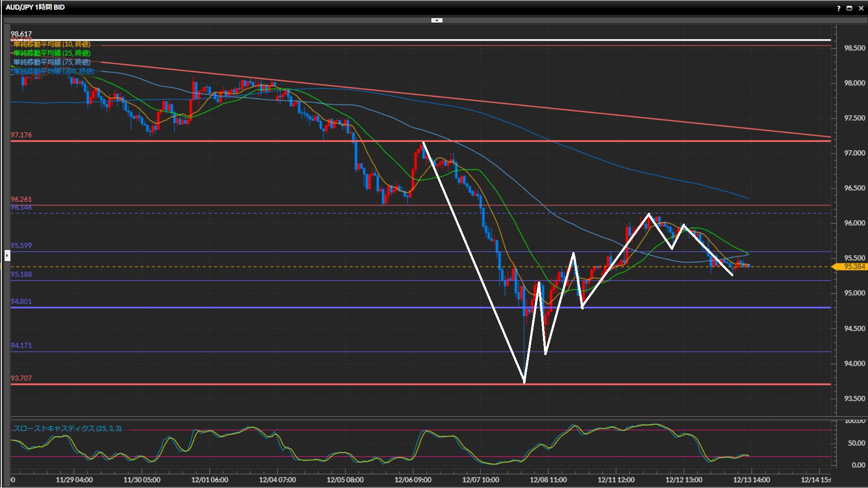This screenshot has width=868, height=488.
Task: Click the 94.171 horizontal line label
Action: 21,346
